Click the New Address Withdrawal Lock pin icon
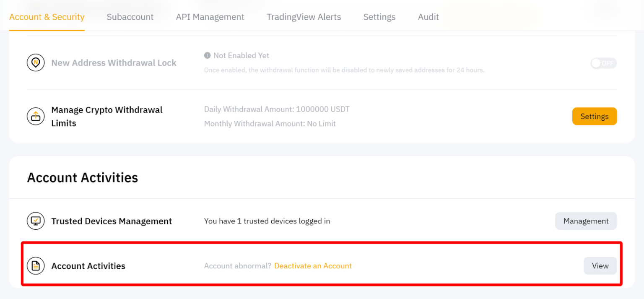Screen dimensions: 644x299 coord(36,62)
